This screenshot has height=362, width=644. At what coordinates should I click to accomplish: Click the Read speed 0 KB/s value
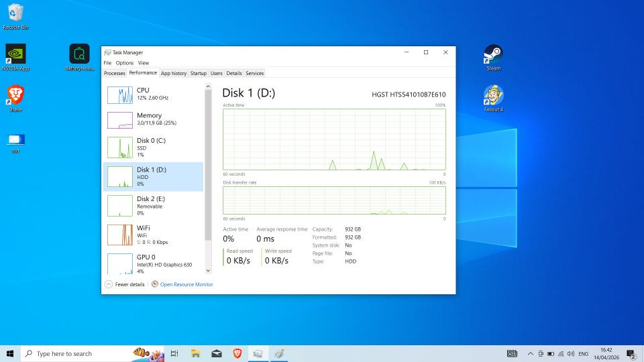click(x=238, y=261)
